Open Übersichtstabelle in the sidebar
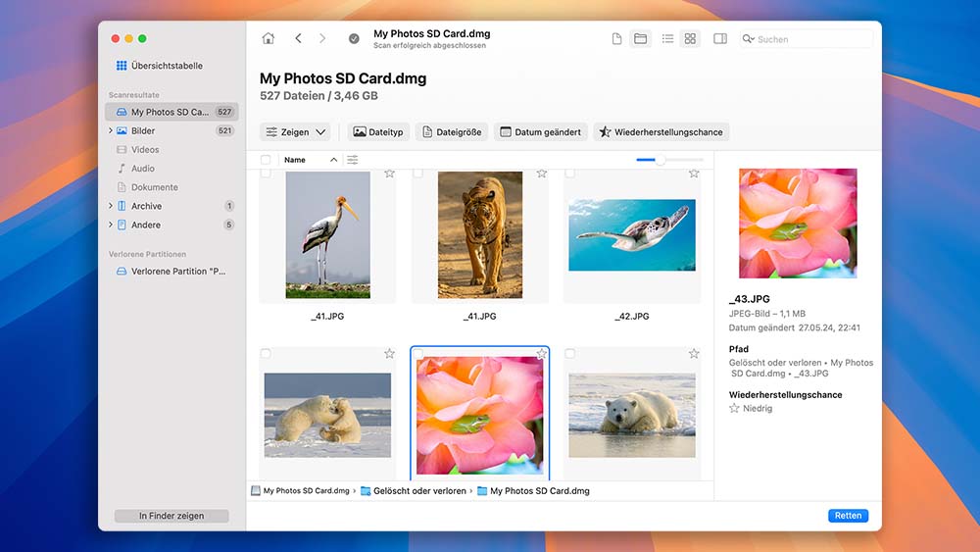 click(167, 66)
